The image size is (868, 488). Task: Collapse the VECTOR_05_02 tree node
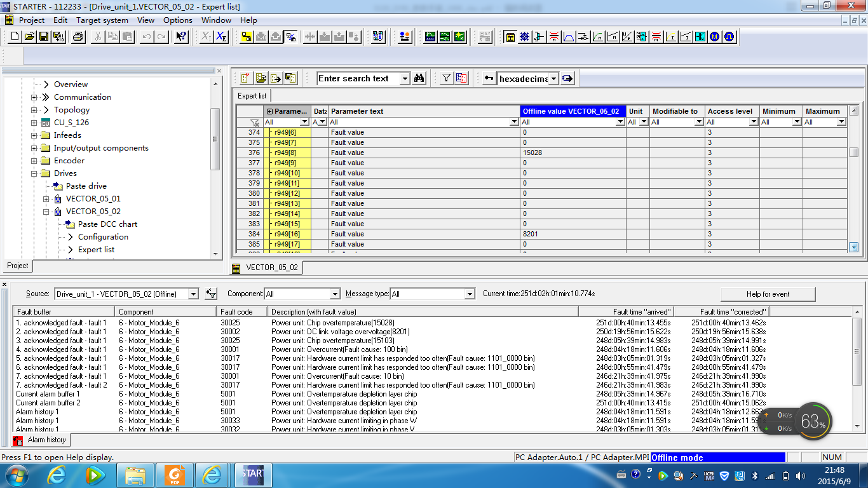click(46, 212)
